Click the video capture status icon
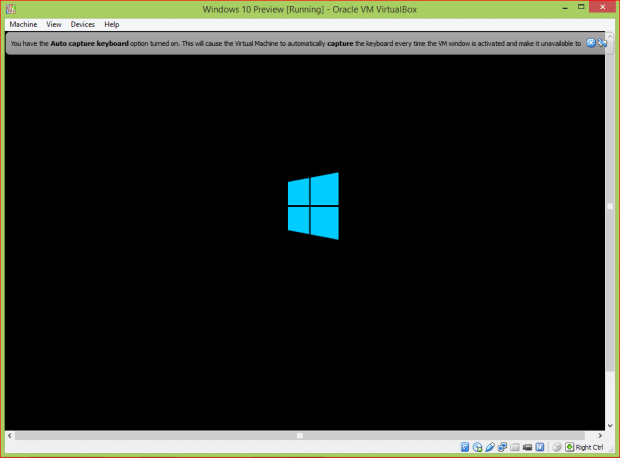The width and height of the screenshot is (620, 458). (x=527, y=447)
